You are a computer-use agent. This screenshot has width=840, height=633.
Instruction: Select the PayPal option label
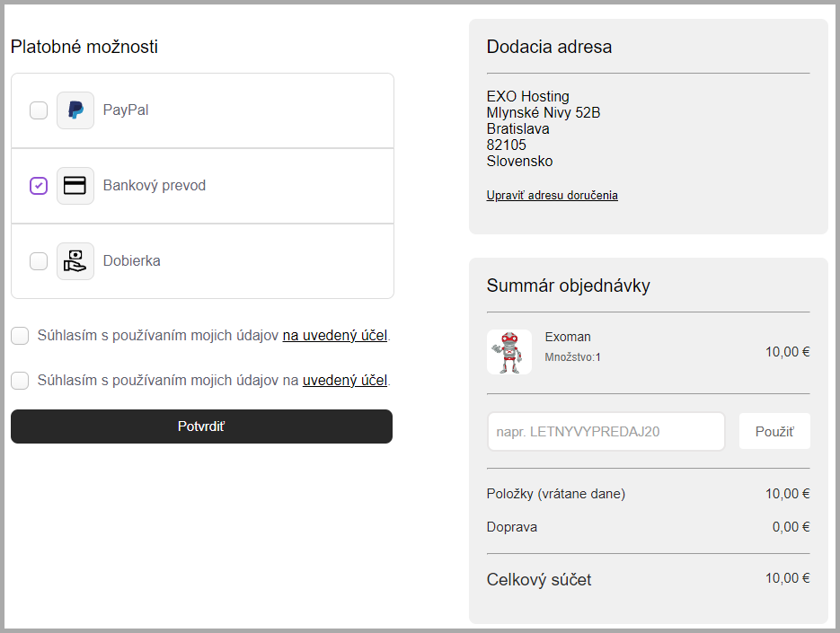tap(126, 110)
